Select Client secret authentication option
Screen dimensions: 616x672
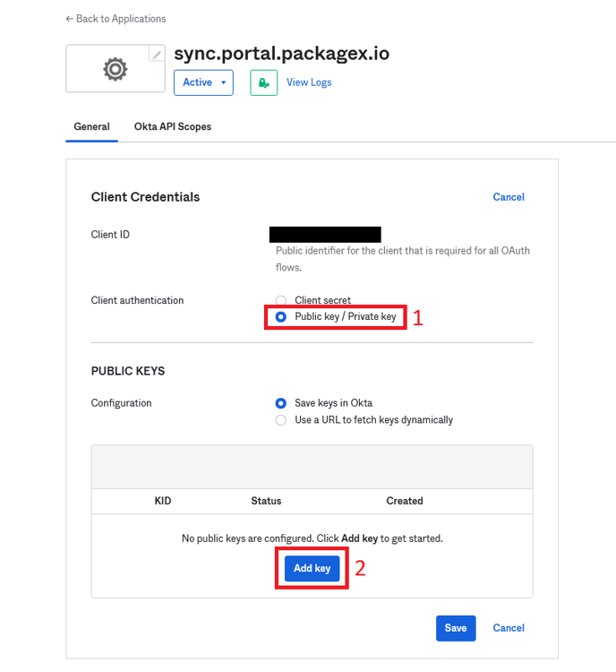pos(281,301)
